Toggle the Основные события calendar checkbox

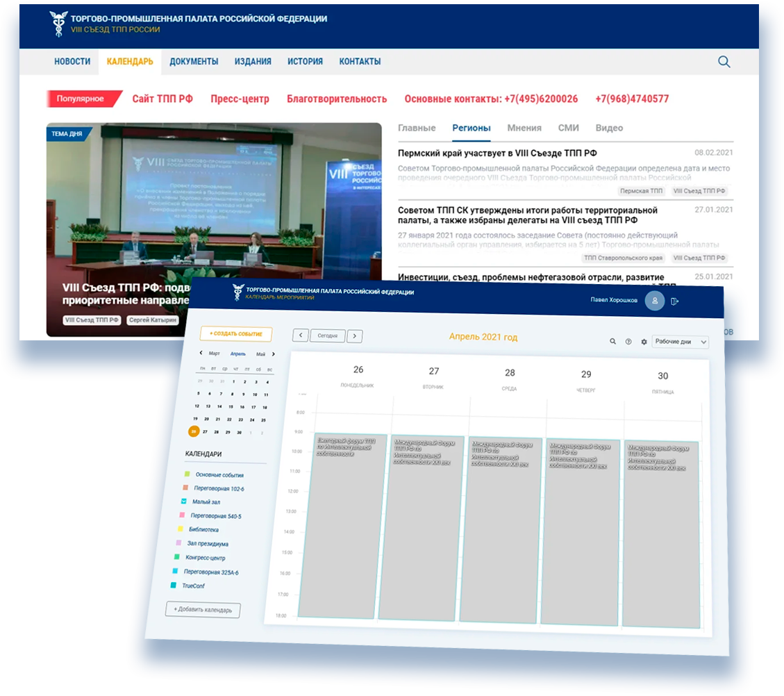pos(187,474)
